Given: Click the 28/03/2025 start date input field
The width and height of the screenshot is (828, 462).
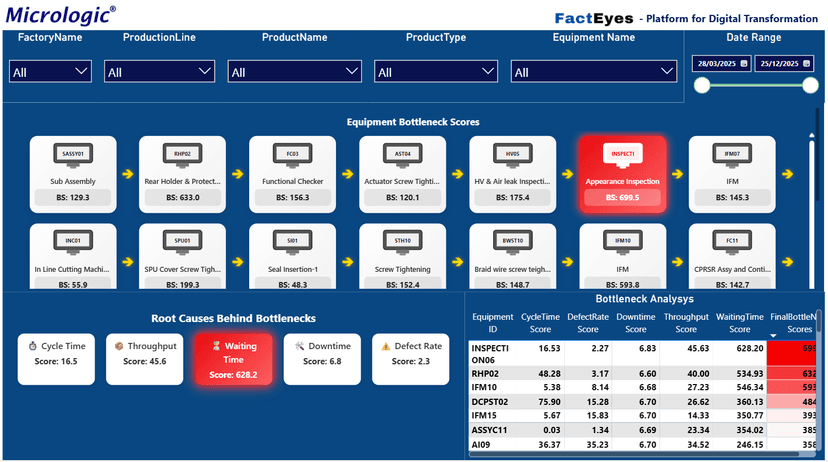Looking at the screenshot, I should tap(716, 64).
